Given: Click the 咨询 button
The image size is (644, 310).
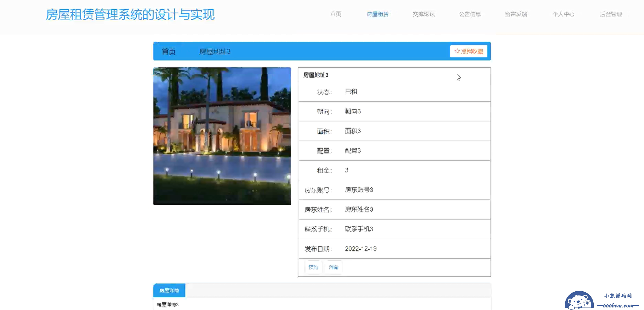Looking at the screenshot, I should pyautogui.click(x=333, y=267).
